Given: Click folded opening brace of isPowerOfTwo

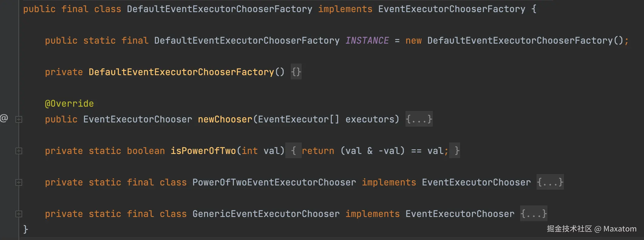Looking at the screenshot, I should click(x=293, y=151).
